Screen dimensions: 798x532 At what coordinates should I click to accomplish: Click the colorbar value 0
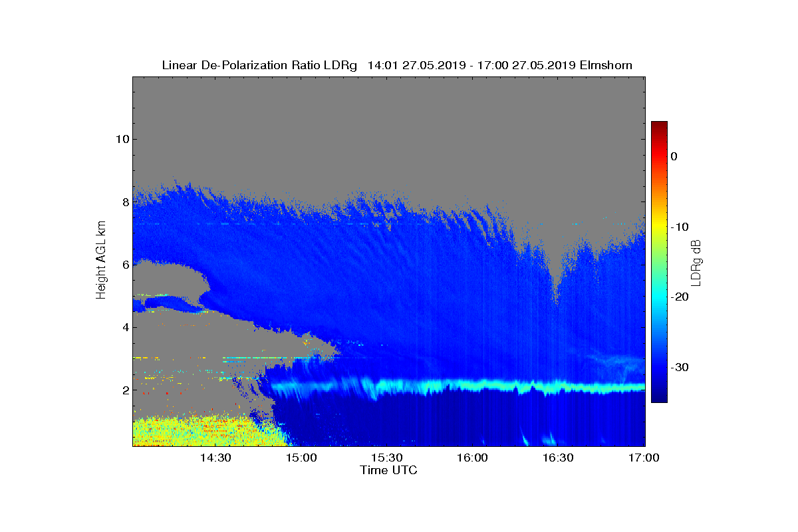[x=674, y=156]
